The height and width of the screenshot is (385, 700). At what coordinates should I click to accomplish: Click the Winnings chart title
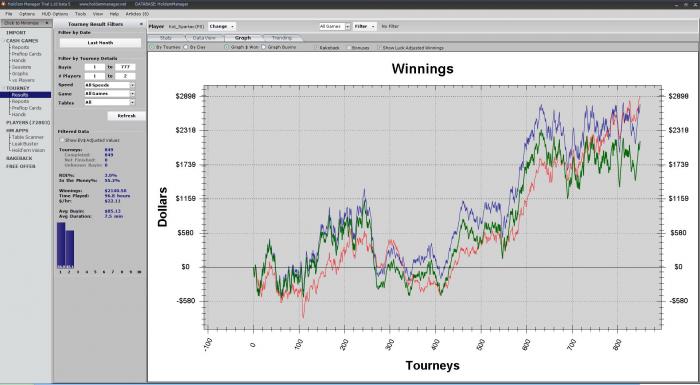[x=422, y=69]
